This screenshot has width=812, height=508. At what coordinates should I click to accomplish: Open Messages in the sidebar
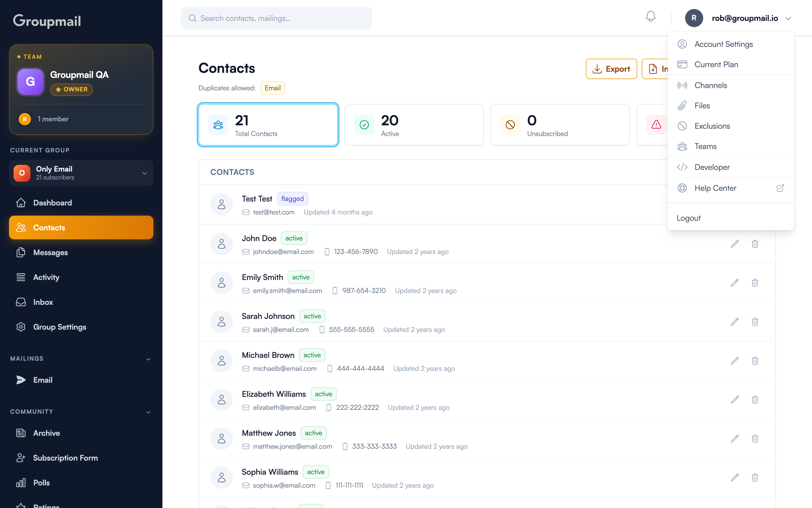(x=81, y=253)
